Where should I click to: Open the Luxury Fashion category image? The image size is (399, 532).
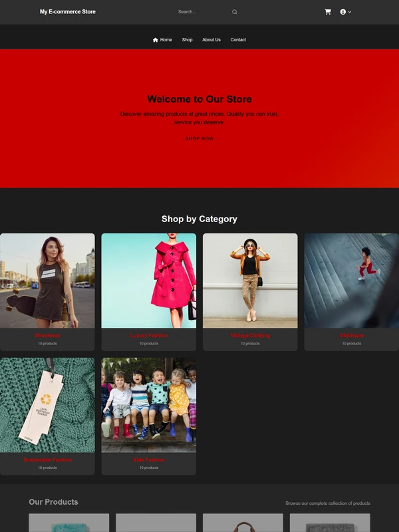tap(148, 281)
